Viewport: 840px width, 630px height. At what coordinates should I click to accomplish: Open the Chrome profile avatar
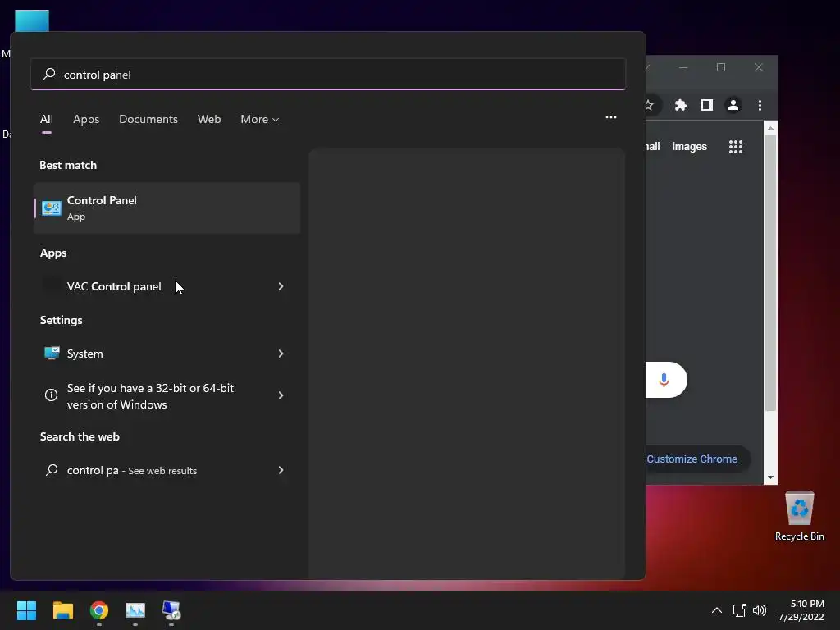click(x=733, y=105)
